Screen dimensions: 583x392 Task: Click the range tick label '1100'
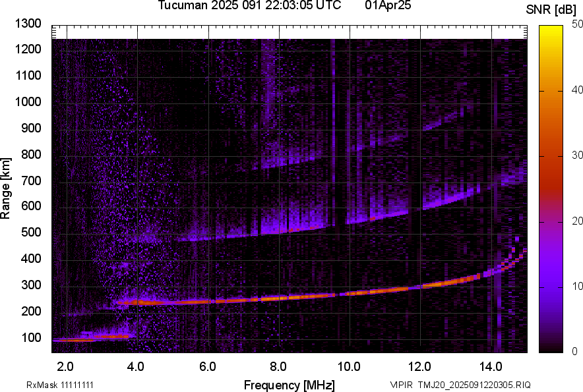point(28,75)
